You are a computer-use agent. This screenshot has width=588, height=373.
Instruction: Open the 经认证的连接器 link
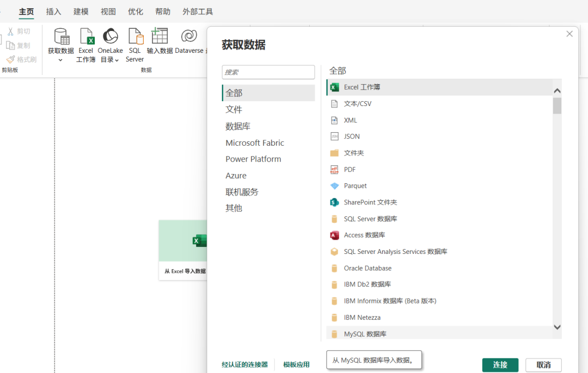click(244, 364)
